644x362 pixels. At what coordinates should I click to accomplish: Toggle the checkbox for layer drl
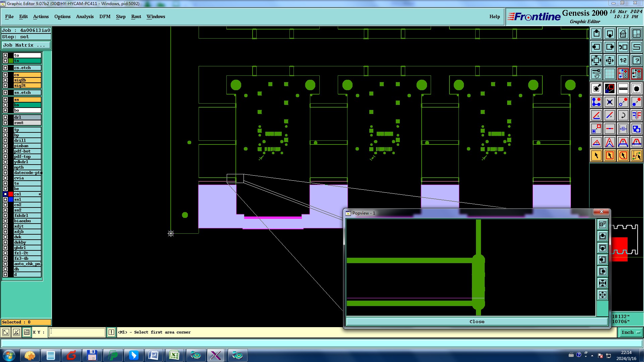(5, 117)
